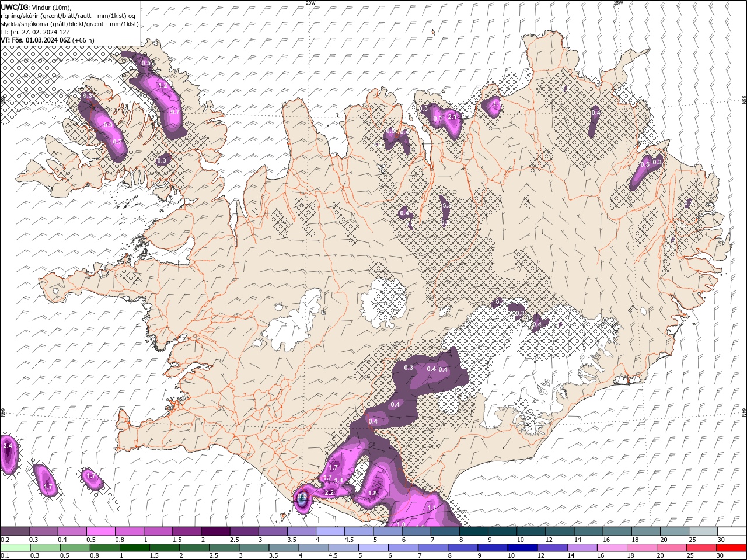The width and height of the screenshot is (747, 560).
Task: Click the '2.4' snowfall value offshore
Action: pos(8,446)
